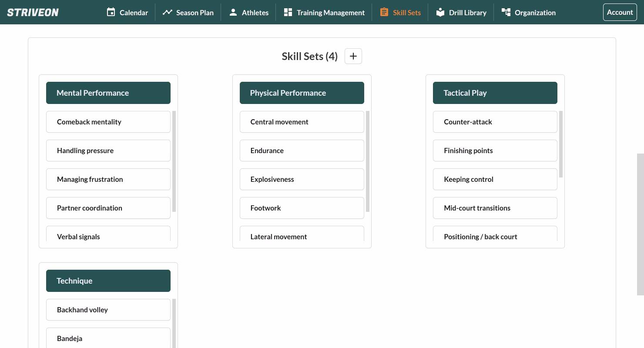Open the Account menu
644x348 pixels.
coord(620,12)
